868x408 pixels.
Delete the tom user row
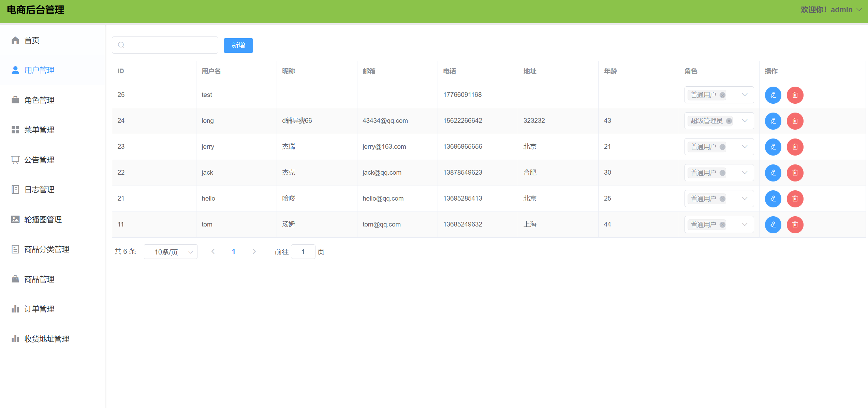[795, 224]
